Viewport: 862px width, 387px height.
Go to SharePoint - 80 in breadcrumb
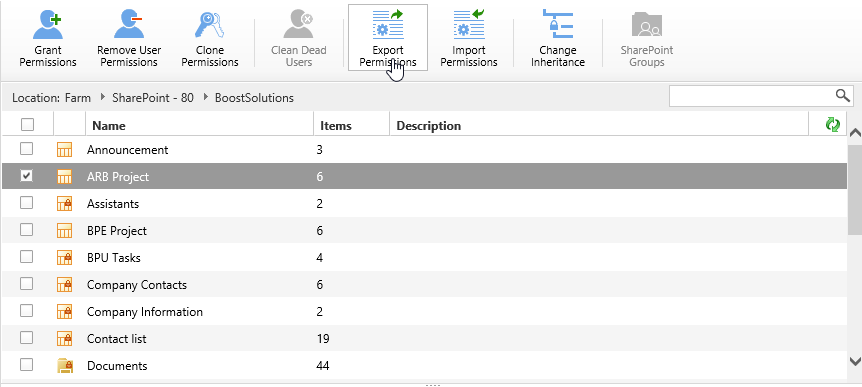pos(153,98)
